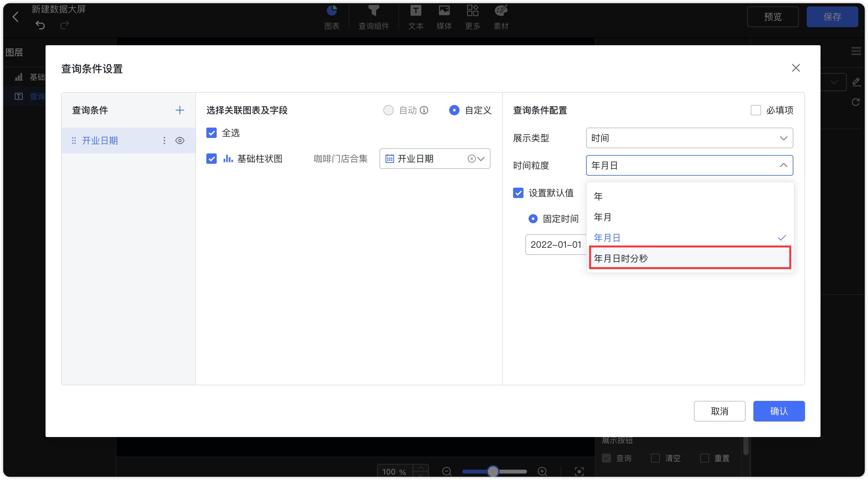The height and width of the screenshot is (480, 868).
Task: Select the 固定时间 radio button
Action: pyautogui.click(x=533, y=219)
